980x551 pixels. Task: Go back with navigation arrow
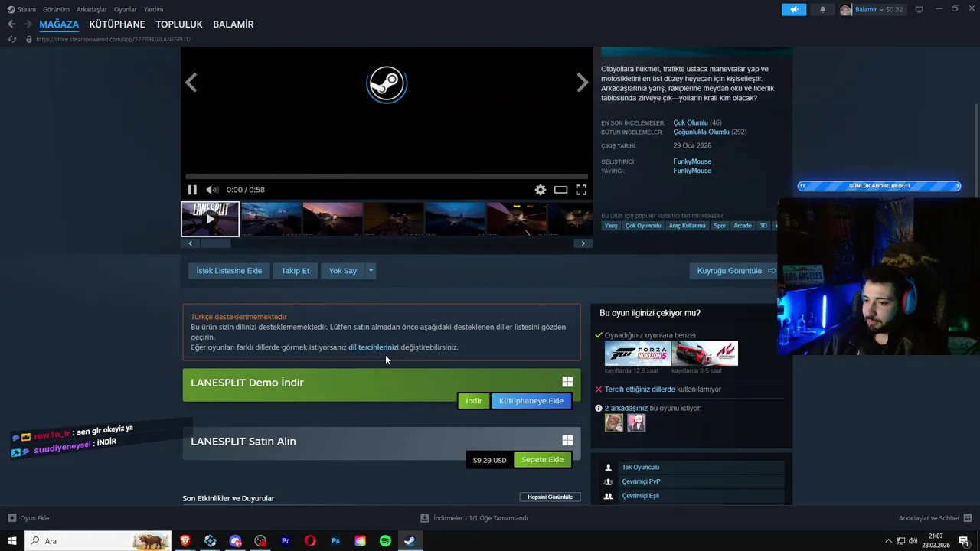tap(11, 24)
